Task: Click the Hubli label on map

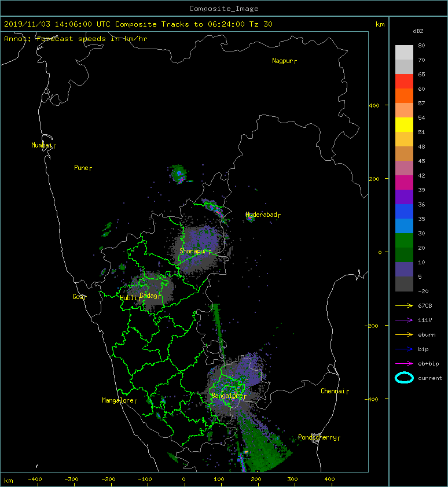Action: 130,298
